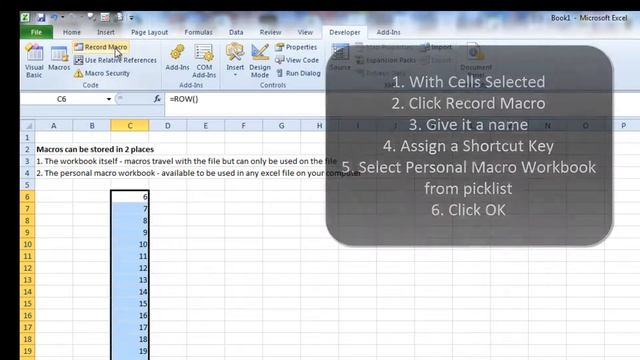Click cell 'Macros can be stored in 2 places'
The image size is (640, 360).
tap(95, 149)
